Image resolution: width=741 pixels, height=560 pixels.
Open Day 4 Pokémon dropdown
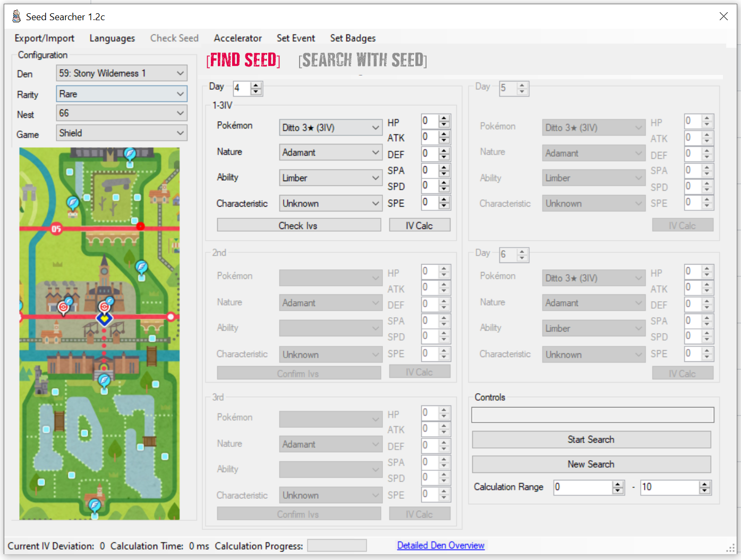[330, 128]
